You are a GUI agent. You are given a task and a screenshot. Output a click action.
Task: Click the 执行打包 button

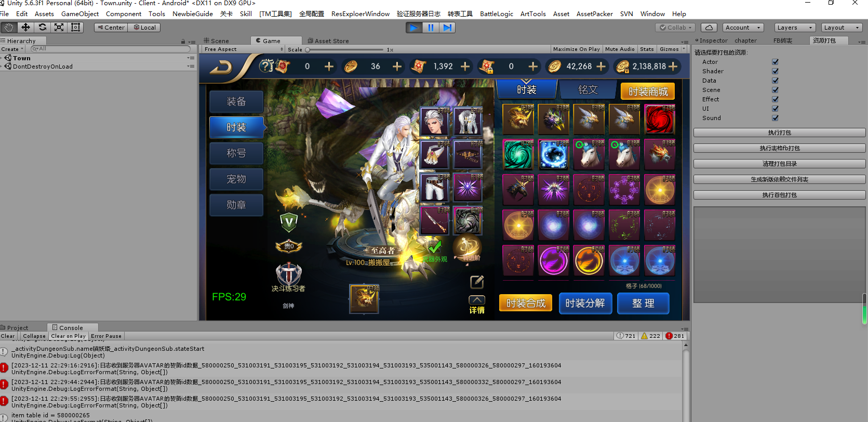pos(779,133)
